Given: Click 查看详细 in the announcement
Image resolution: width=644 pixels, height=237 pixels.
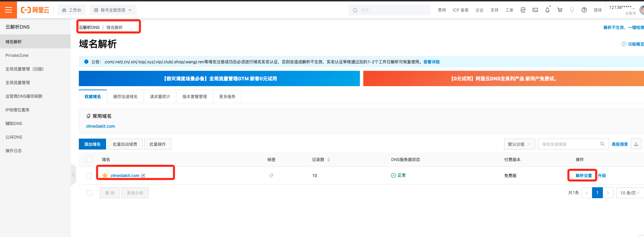Looking at the screenshot, I should [x=431, y=62].
